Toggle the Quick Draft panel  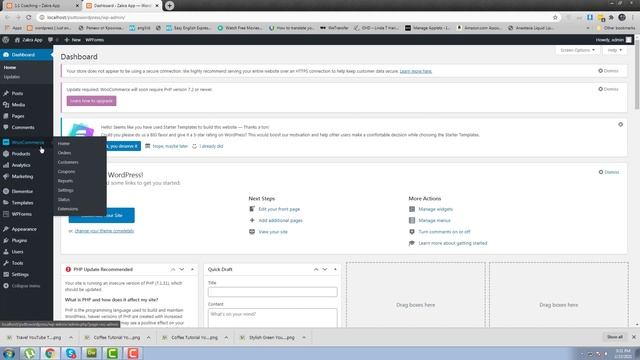point(335,269)
